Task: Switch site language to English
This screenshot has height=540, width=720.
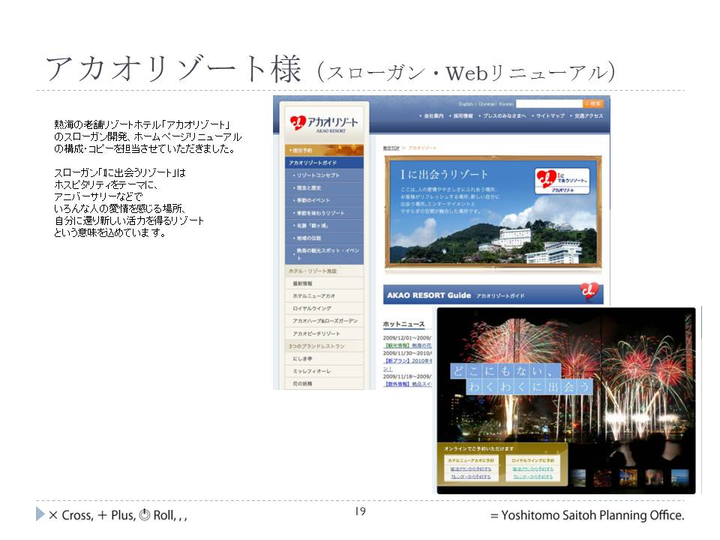Action: (x=466, y=104)
